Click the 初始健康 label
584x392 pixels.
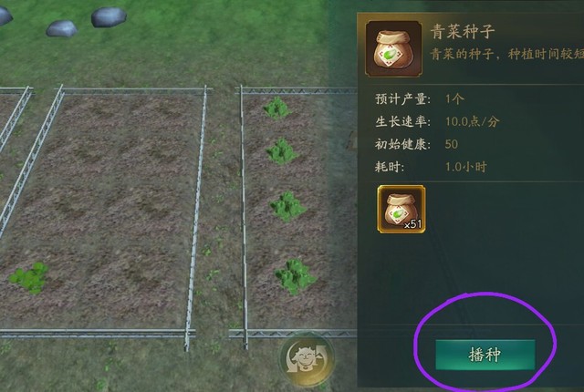coord(402,144)
